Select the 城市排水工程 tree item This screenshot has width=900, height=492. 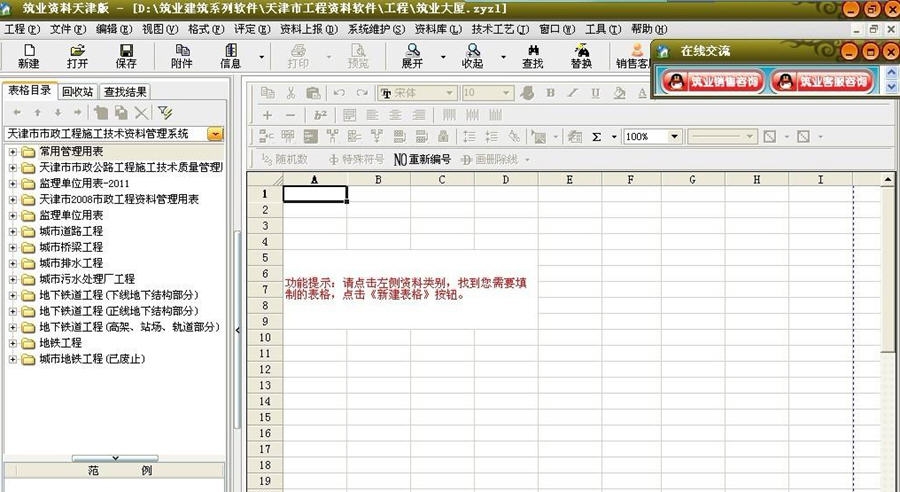tap(71, 263)
